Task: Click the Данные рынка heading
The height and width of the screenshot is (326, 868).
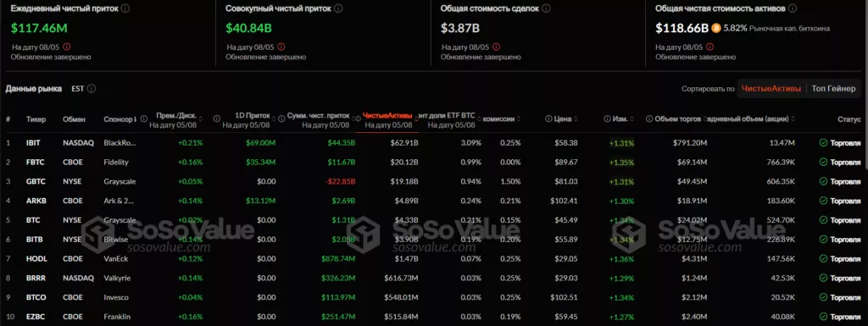Action: click(34, 88)
